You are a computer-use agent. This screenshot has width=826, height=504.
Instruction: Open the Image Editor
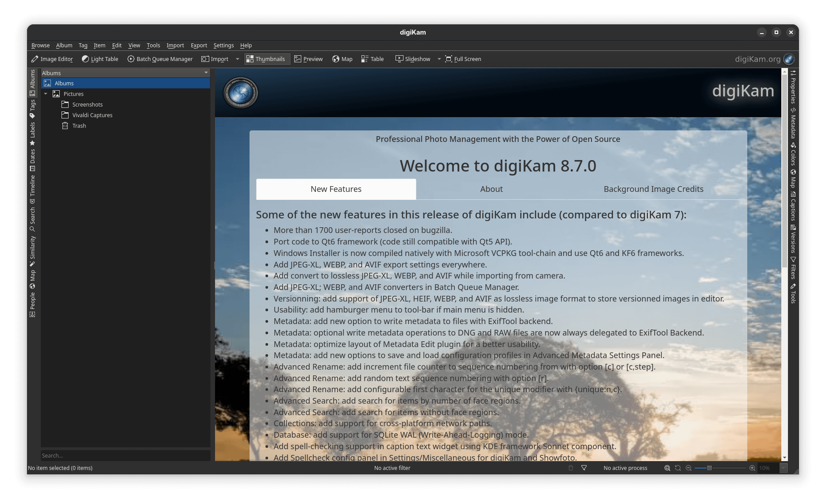[52, 59]
